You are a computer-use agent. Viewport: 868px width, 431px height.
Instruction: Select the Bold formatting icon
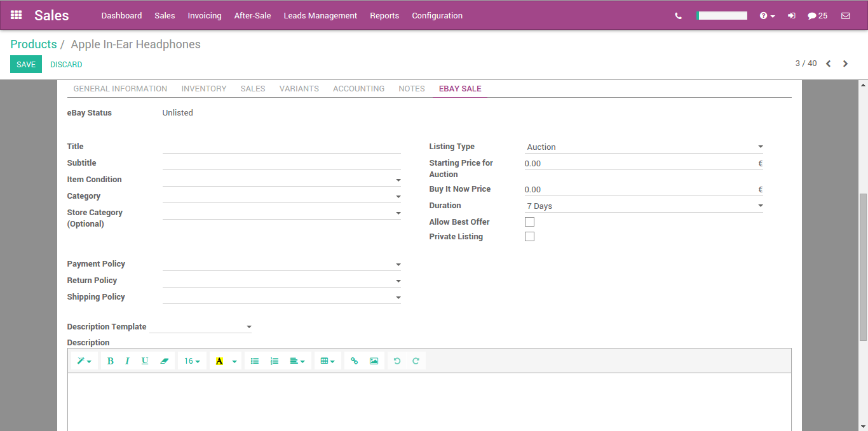pyautogui.click(x=111, y=360)
